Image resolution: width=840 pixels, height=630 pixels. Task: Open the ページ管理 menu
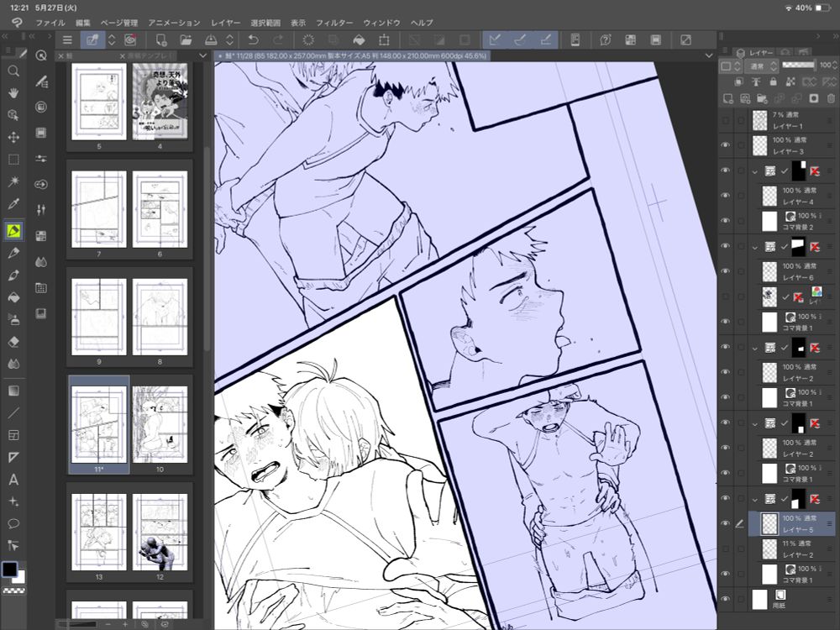click(x=119, y=23)
